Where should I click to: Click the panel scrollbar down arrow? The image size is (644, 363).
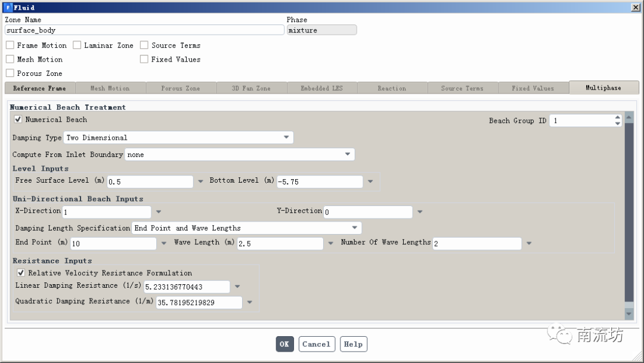629,313
